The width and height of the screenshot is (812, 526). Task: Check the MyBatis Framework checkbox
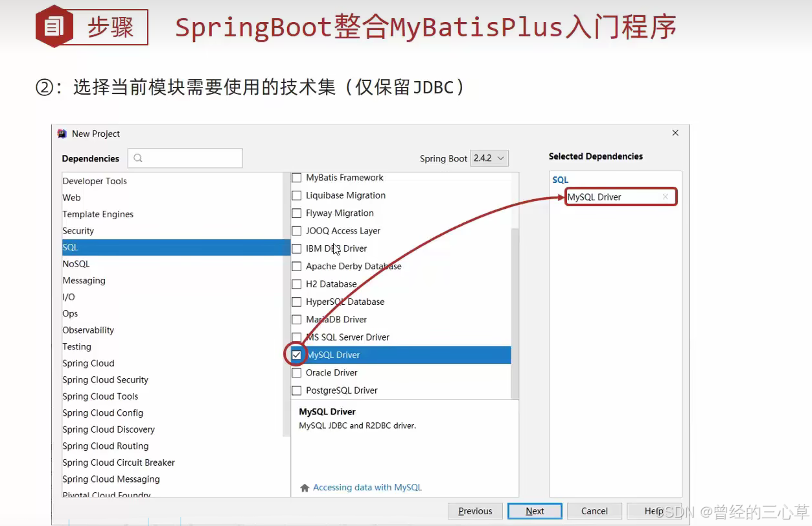(x=297, y=178)
